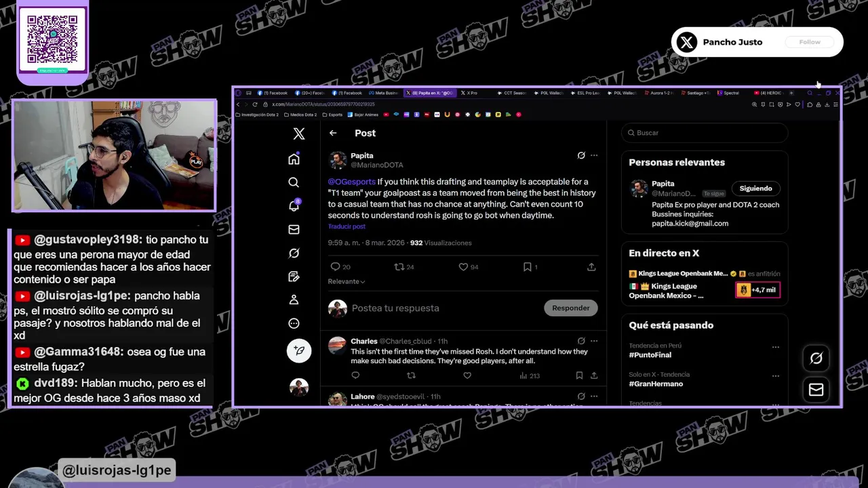This screenshot has width=868, height=488.
Task: Like Charles's reply
Action: tap(467, 375)
